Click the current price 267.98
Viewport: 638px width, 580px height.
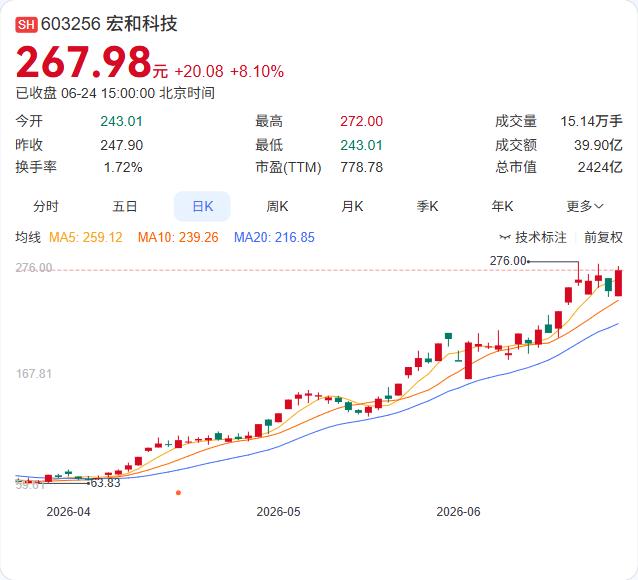click(83, 62)
